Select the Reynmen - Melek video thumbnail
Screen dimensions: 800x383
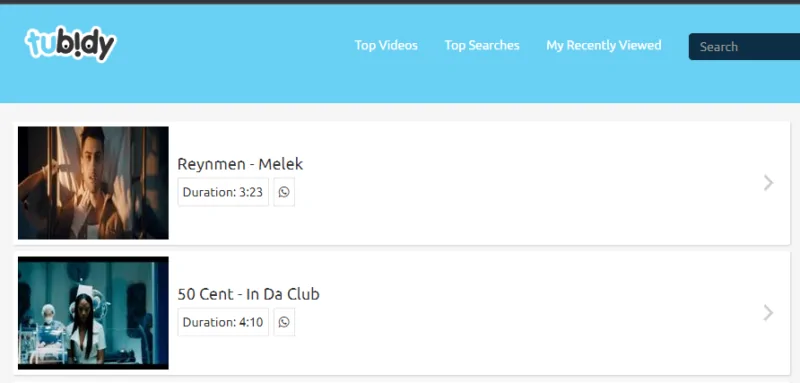coord(93,183)
